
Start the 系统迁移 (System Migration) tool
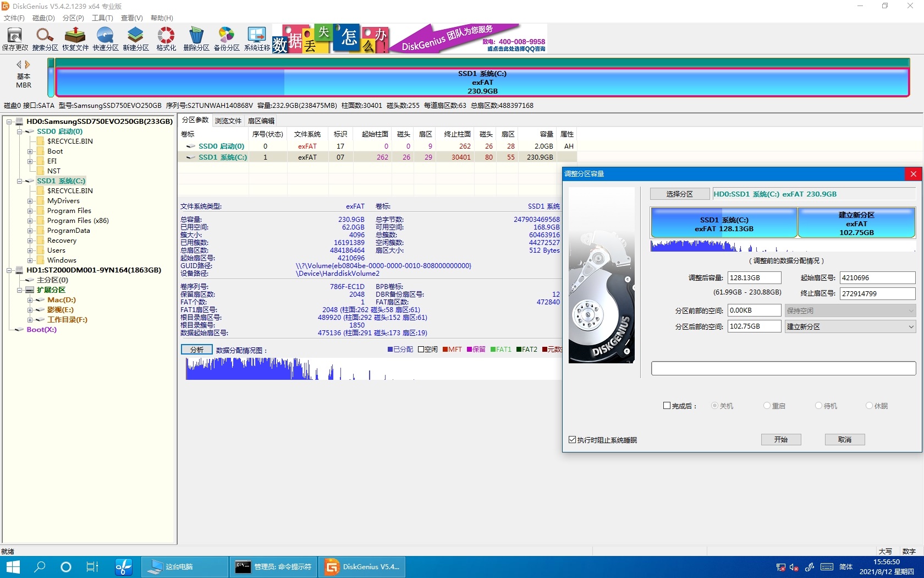pyautogui.click(x=257, y=39)
